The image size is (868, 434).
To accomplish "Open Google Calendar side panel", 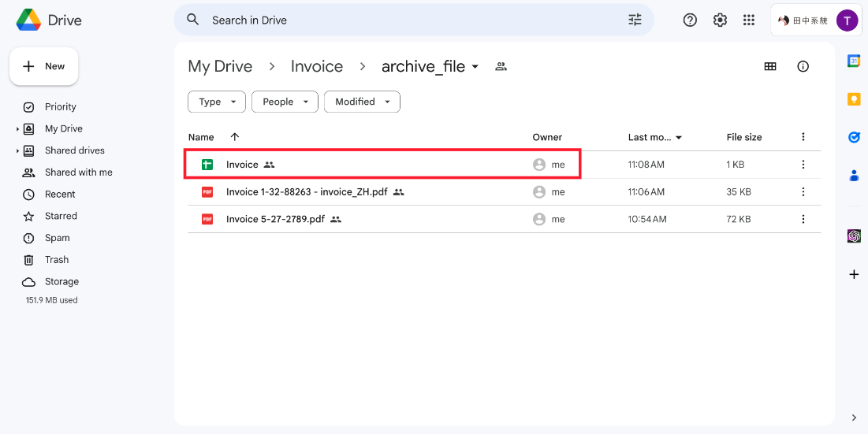I will pos(854,61).
